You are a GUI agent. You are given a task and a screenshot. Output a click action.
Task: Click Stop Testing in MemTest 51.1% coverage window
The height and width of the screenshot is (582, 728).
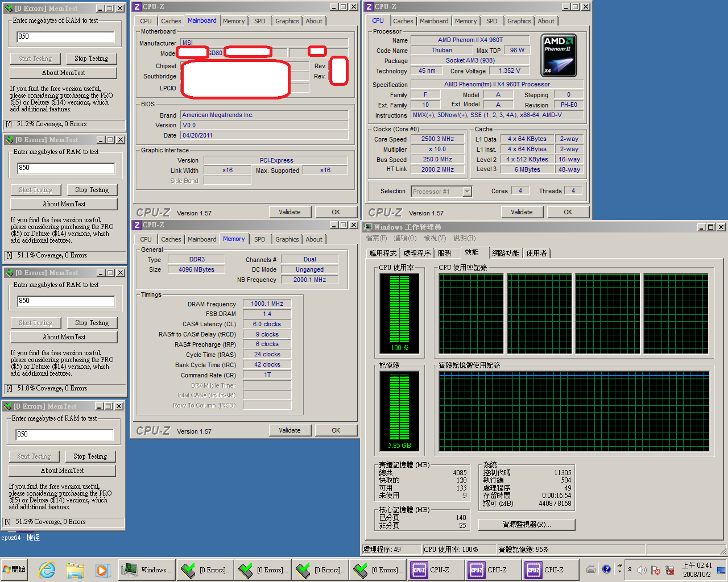92,190
